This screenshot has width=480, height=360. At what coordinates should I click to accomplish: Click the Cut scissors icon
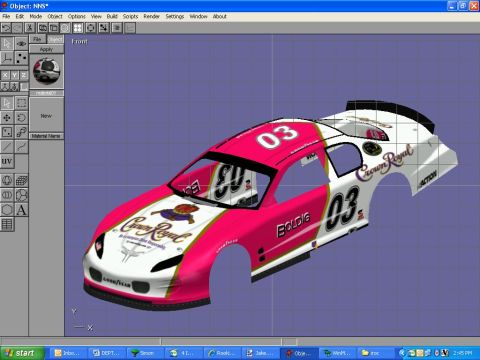click(30, 28)
